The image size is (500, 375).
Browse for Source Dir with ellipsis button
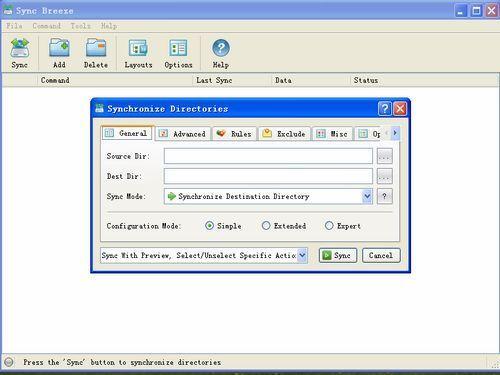384,156
